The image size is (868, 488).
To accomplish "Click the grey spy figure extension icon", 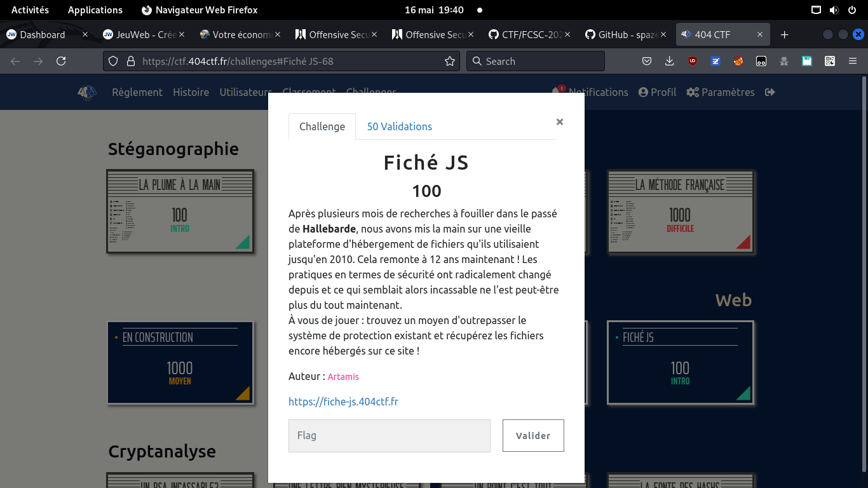I will click(x=784, y=61).
